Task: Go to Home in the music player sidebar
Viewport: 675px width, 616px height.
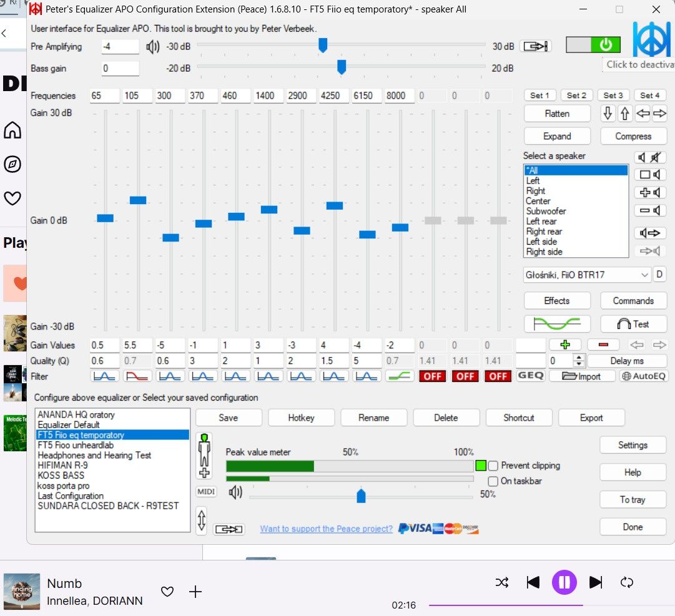Action: point(12,130)
